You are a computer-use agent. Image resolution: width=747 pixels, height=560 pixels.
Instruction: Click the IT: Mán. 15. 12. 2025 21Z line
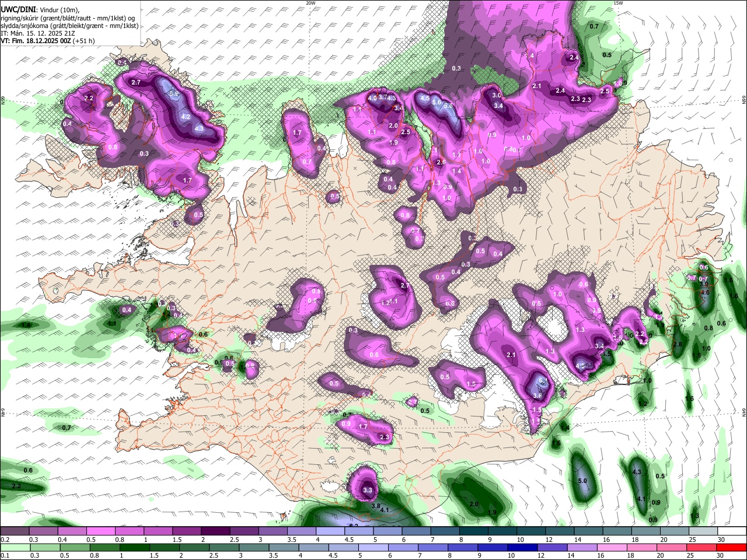[x=38, y=33]
